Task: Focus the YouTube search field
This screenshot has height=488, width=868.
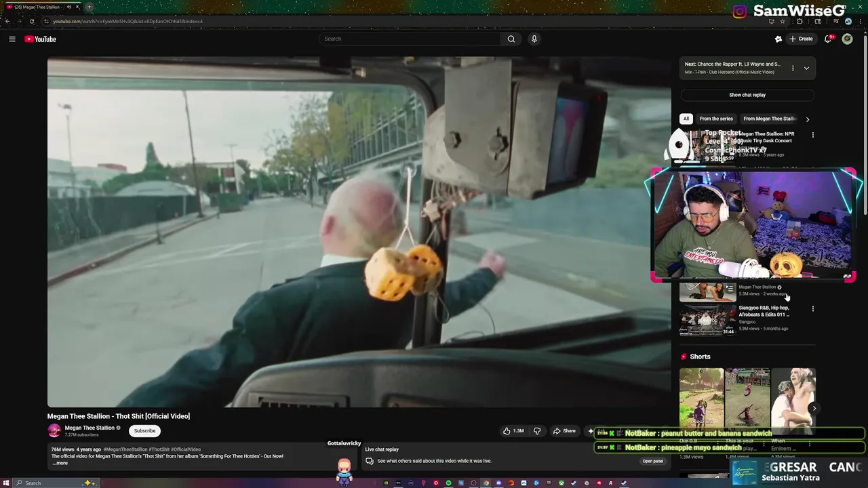Action: (410, 39)
